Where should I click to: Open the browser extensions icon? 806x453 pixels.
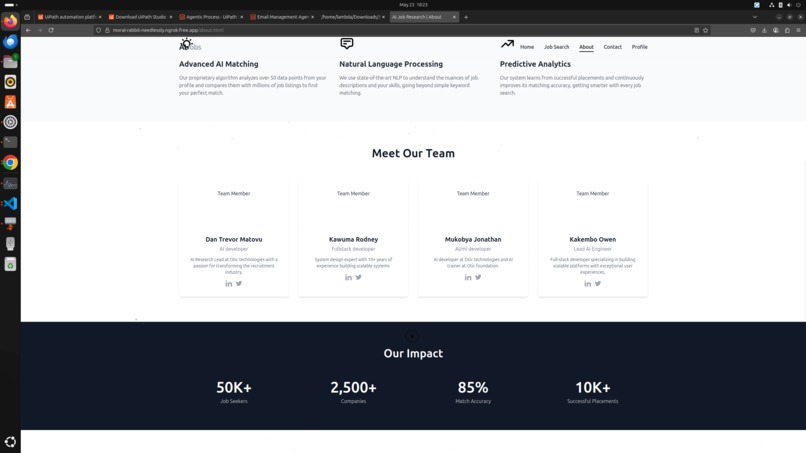pos(787,30)
